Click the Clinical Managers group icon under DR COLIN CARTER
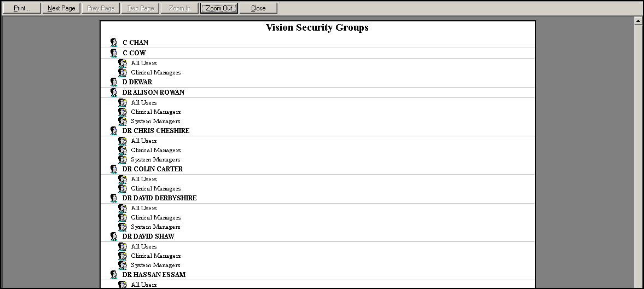This screenshot has height=289, width=644. tap(123, 189)
